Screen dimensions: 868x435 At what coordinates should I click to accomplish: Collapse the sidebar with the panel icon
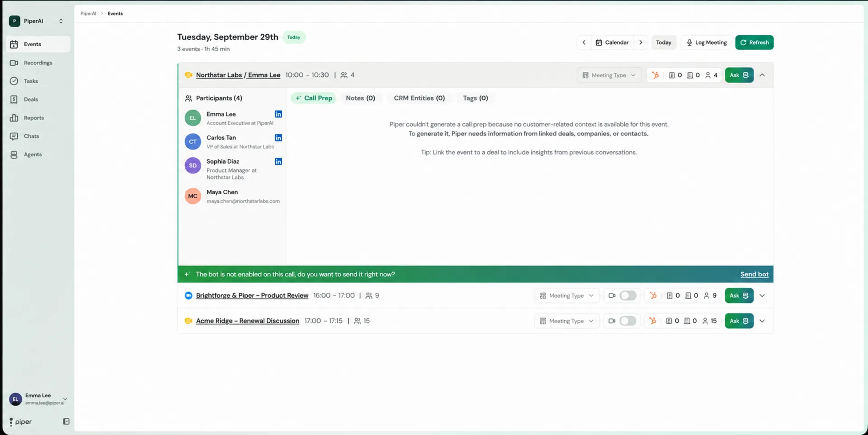pyautogui.click(x=66, y=421)
